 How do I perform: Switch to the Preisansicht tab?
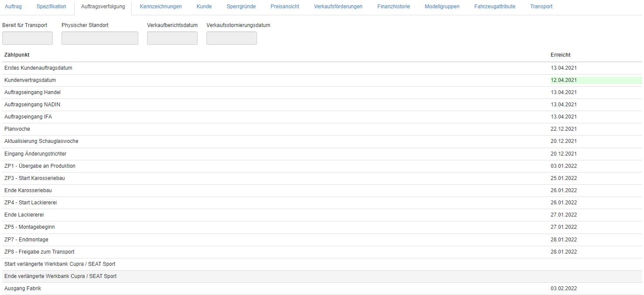[284, 7]
